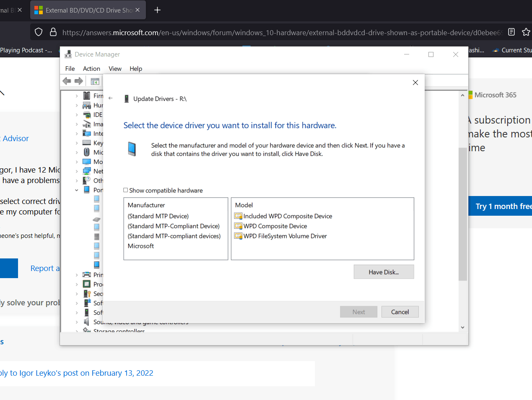
Task: Expand the IDE controllers node
Action: pyautogui.click(x=77, y=115)
